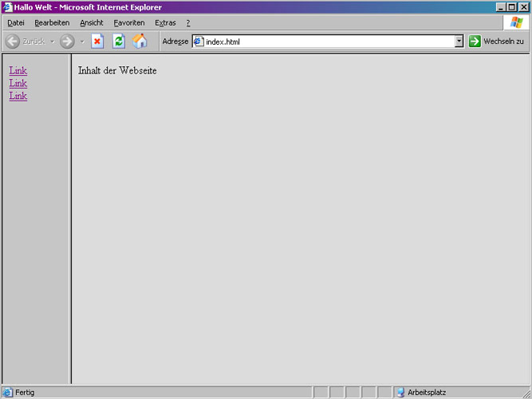Click into the address field showing index.html
Screen dimensions: 532x399
pos(329,41)
